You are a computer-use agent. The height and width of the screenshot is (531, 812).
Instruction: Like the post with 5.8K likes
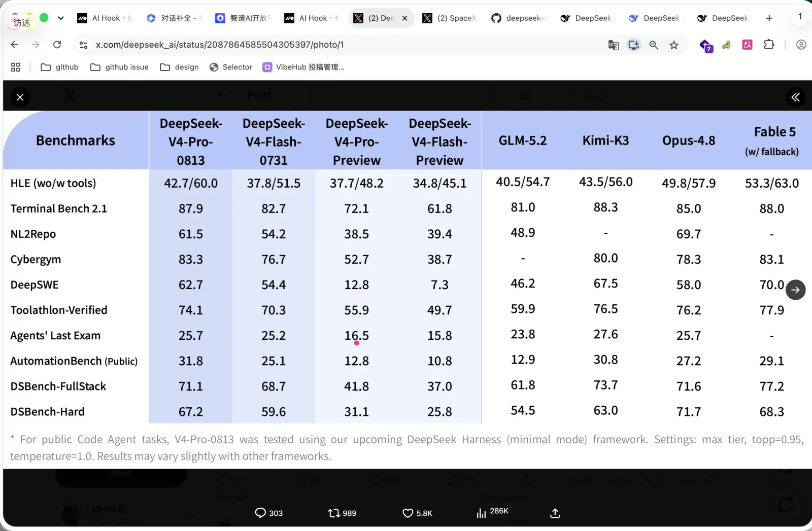pos(417,513)
